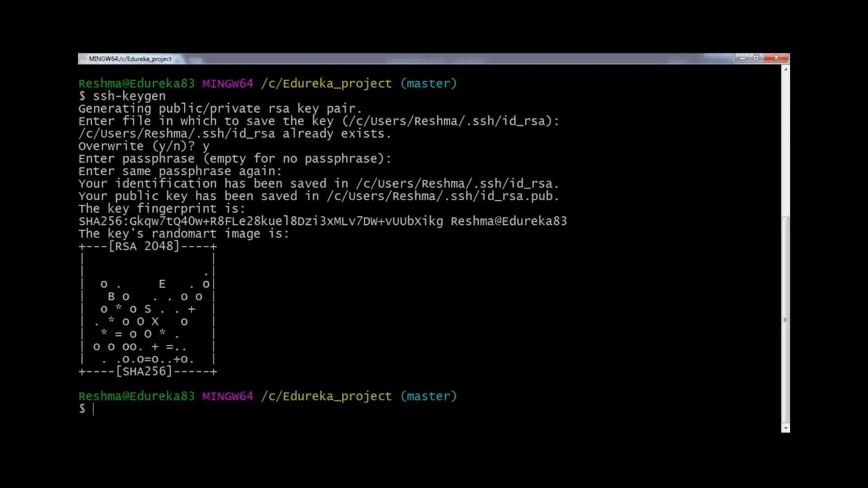The image size is (868, 488).
Task: Click the vertical scrollbar thumb
Action: [x=785, y=319]
